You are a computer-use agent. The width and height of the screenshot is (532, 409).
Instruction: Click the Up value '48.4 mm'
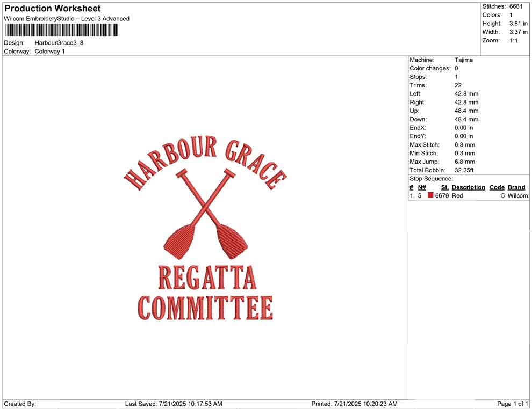point(466,111)
